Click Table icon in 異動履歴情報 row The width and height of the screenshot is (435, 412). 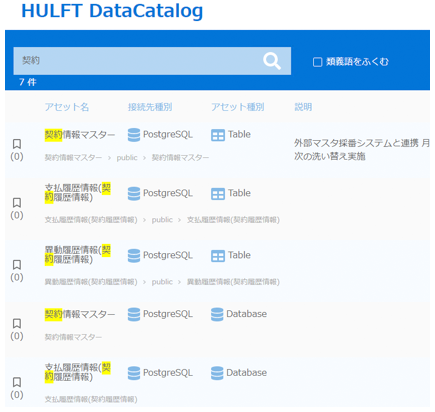point(218,256)
